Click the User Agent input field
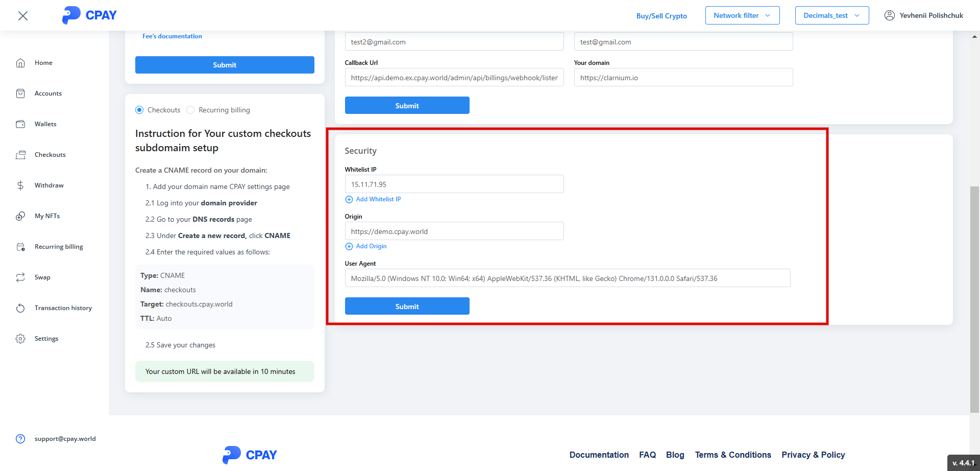The height and width of the screenshot is (471, 980). [x=567, y=278]
